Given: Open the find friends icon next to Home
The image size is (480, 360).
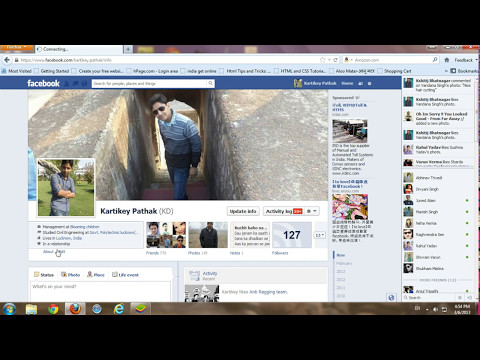Looking at the screenshot, I should 361,83.
